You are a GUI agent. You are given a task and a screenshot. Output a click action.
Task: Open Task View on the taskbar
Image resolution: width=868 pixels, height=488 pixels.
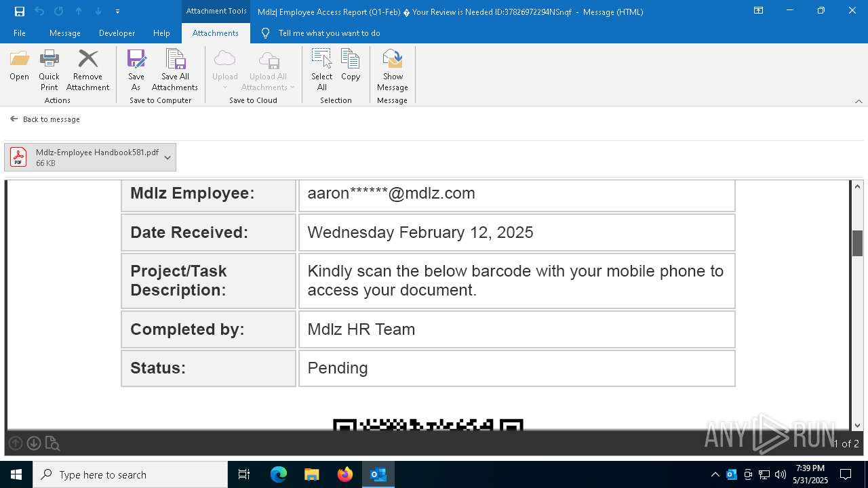(244, 474)
